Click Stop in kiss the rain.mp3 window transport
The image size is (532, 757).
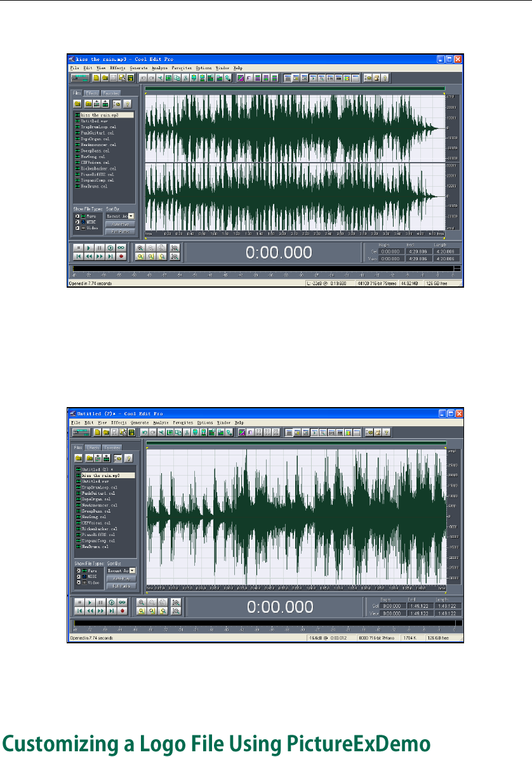click(x=78, y=248)
